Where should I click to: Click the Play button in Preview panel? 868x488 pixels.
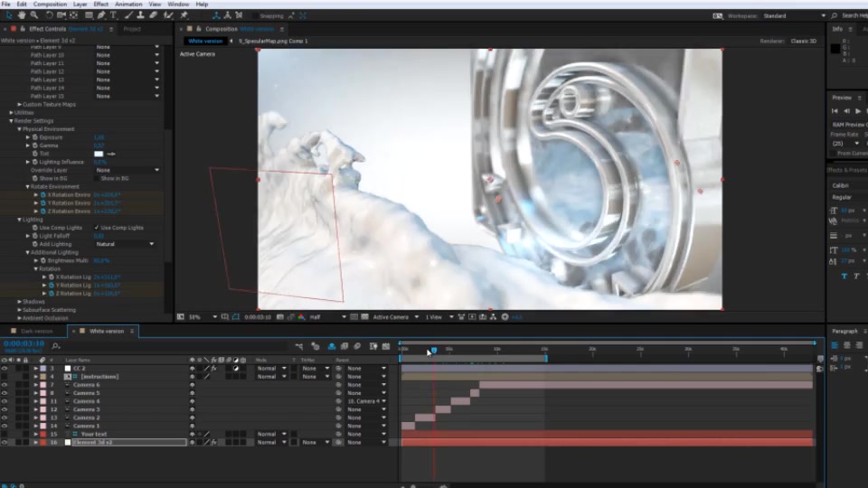coord(858,111)
